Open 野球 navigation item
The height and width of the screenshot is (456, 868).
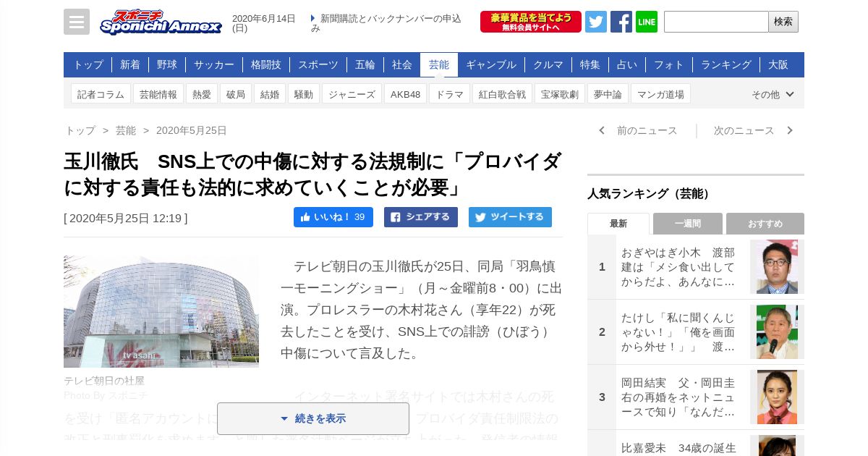tap(167, 64)
